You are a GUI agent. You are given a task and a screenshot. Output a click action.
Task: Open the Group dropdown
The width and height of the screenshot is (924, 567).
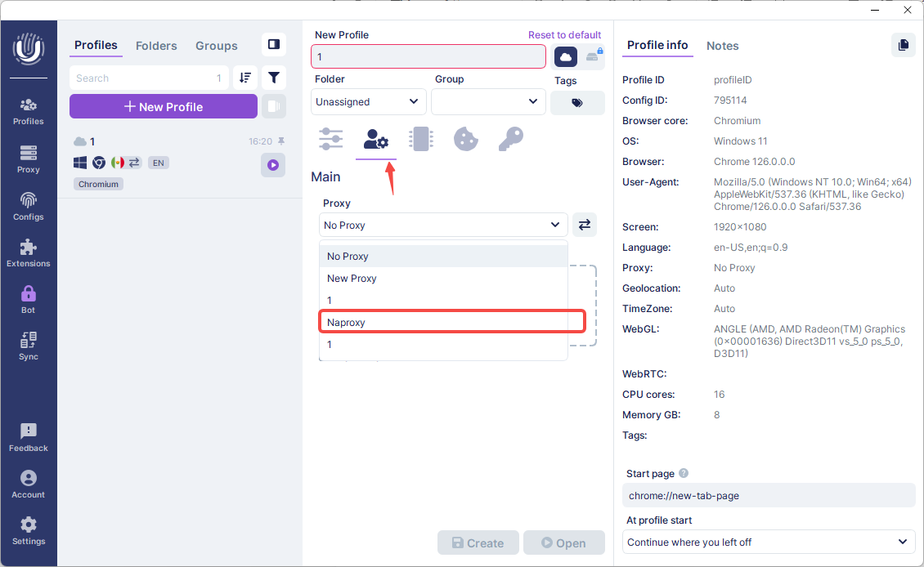[488, 102]
